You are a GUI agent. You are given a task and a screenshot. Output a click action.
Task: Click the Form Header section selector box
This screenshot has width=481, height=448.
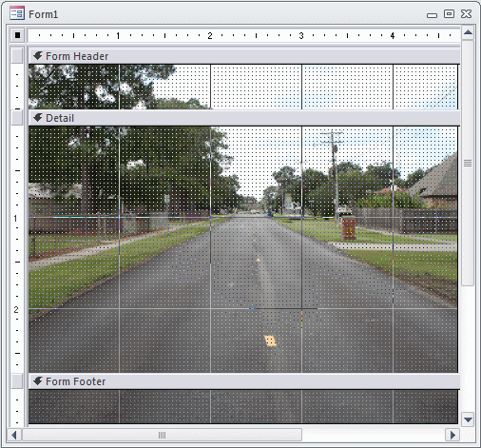tap(17, 56)
